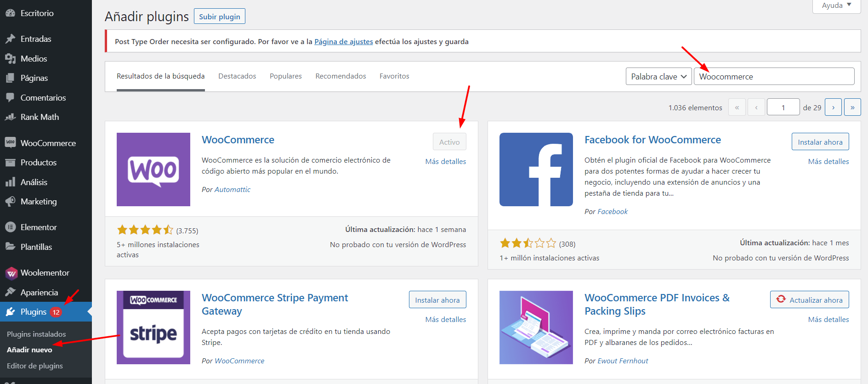Open Añadir nuevo submenu item
The image size is (868, 384).
click(29, 350)
